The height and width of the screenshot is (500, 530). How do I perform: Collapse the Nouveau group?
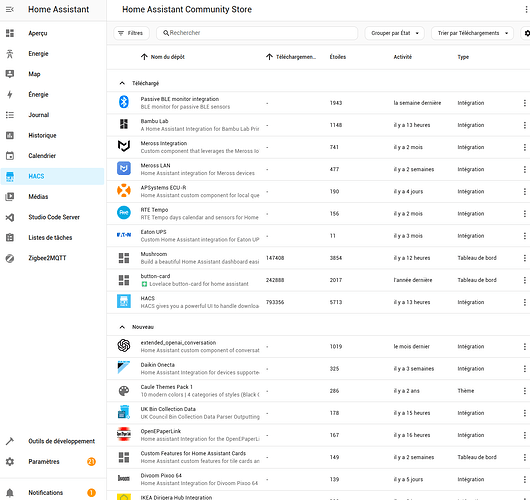pyautogui.click(x=122, y=327)
